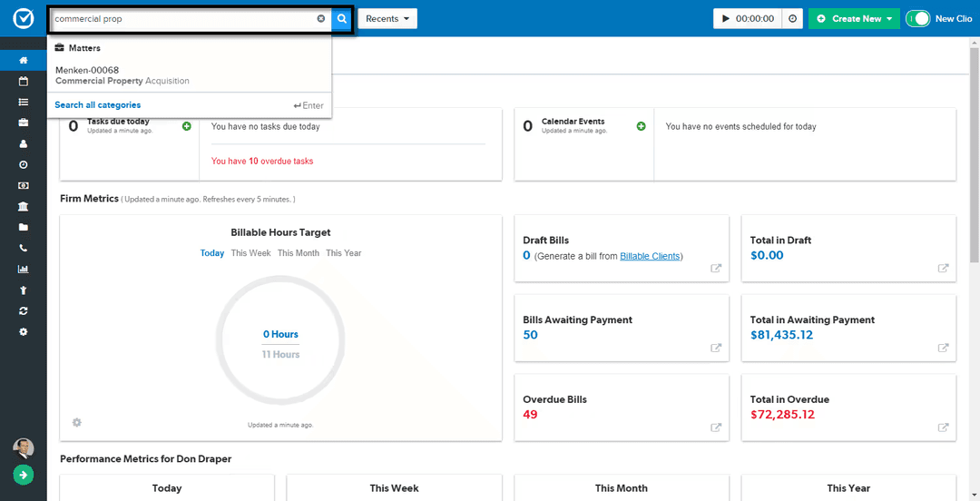
Task: Open Bills Awaiting Payment external link icon
Action: pos(716,348)
